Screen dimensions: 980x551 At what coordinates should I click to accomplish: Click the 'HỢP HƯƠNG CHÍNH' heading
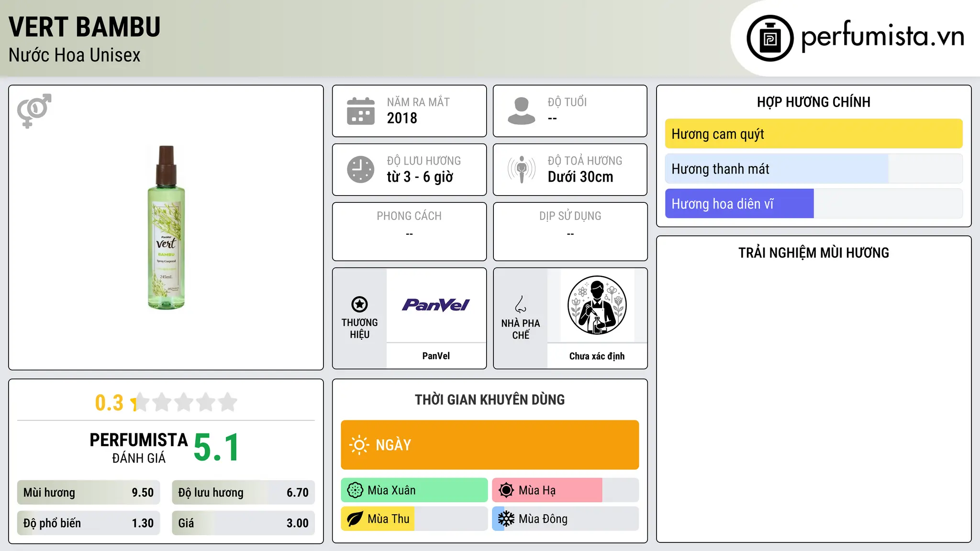(813, 102)
